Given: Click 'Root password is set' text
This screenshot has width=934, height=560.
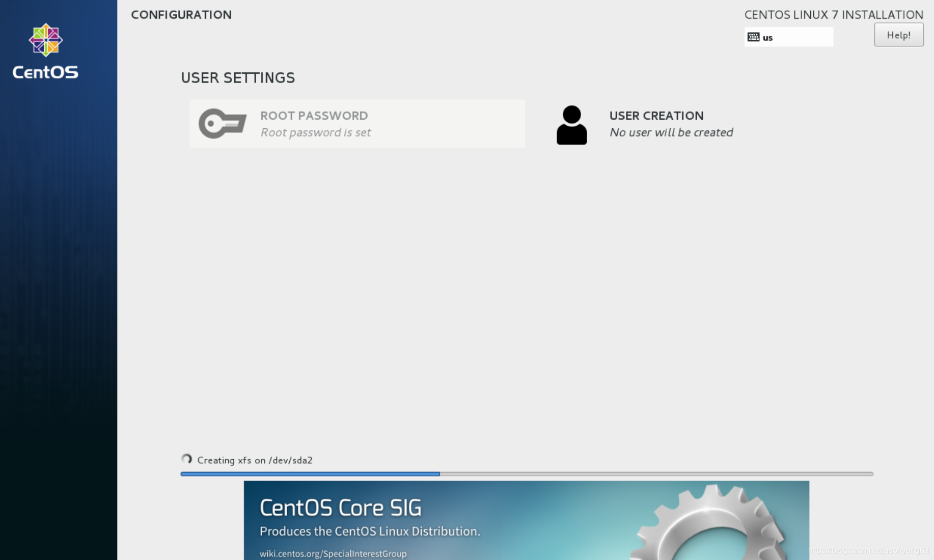Looking at the screenshot, I should [x=316, y=132].
